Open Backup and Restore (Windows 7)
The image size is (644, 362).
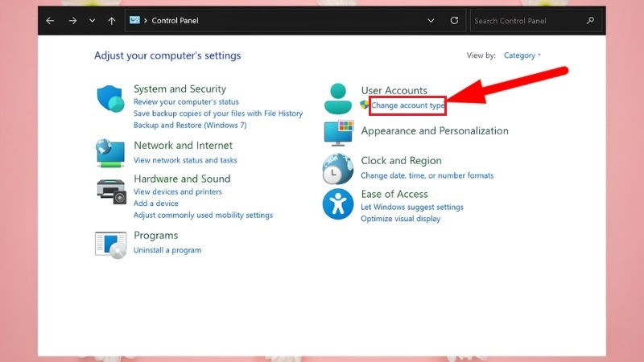click(x=190, y=125)
